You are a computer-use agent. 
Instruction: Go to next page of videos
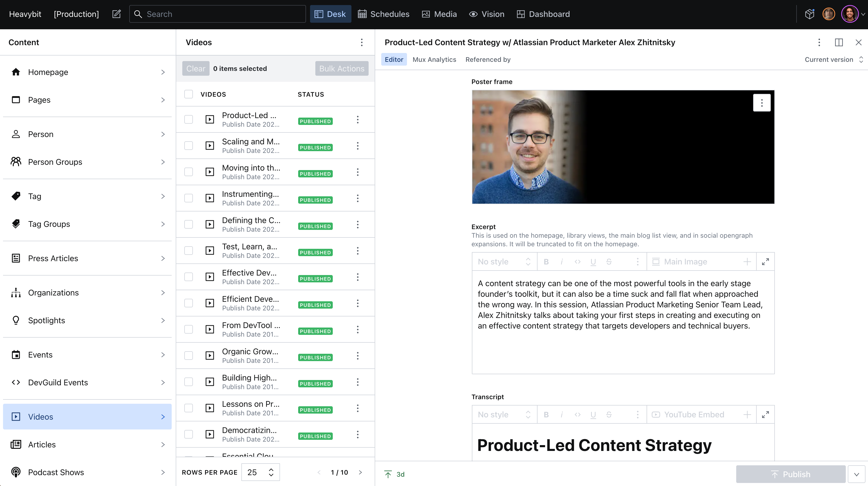pos(360,472)
